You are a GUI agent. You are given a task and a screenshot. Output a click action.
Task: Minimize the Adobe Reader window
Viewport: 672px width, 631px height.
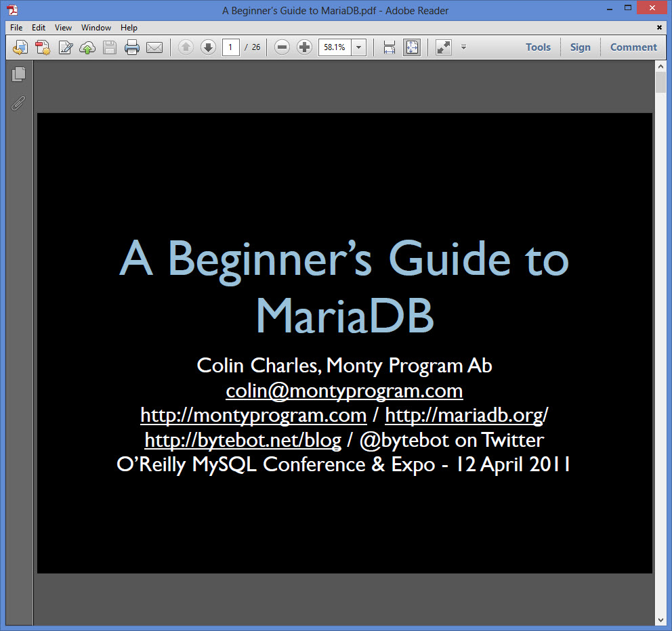pos(610,9)
